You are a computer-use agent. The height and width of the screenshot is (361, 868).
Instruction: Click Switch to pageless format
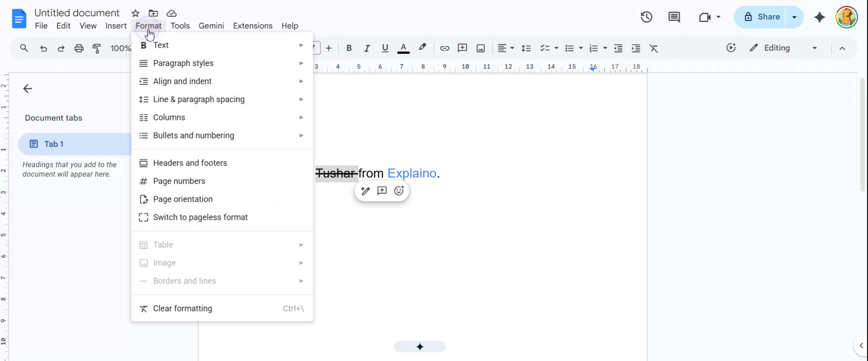click(x=222, y=217)
